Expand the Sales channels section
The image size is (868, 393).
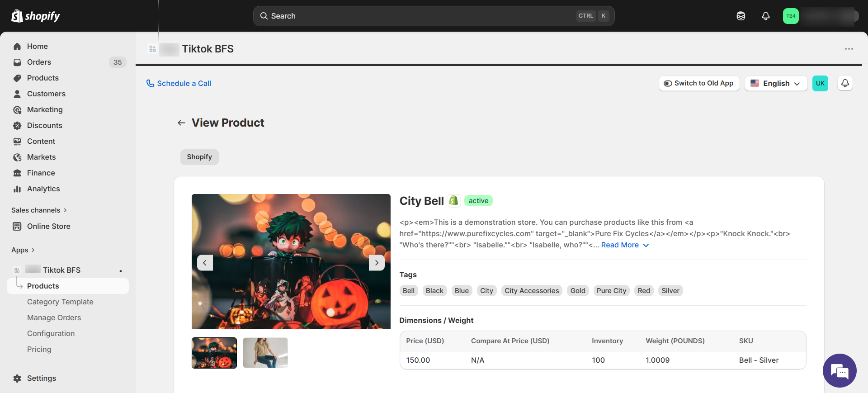[39, 210]
